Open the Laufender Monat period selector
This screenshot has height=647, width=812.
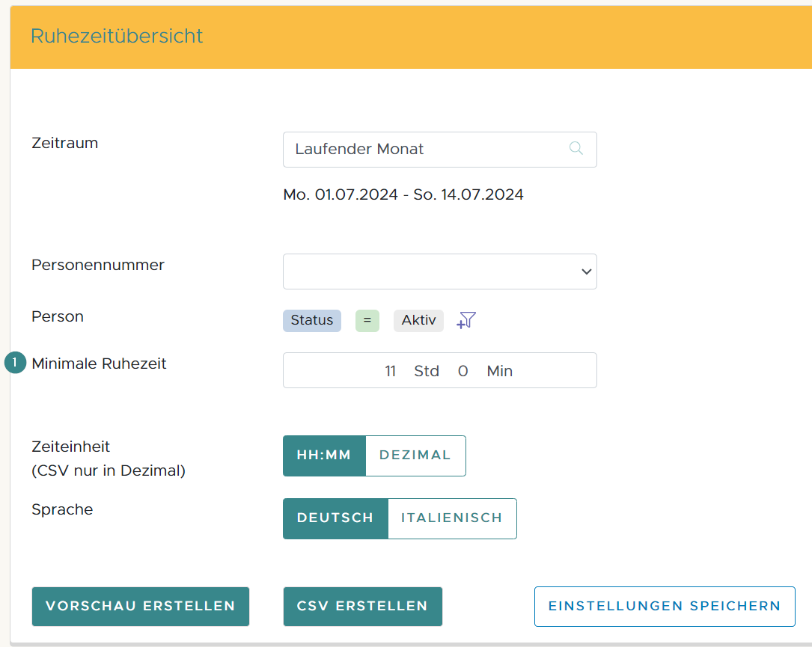[x=427, y=150]
